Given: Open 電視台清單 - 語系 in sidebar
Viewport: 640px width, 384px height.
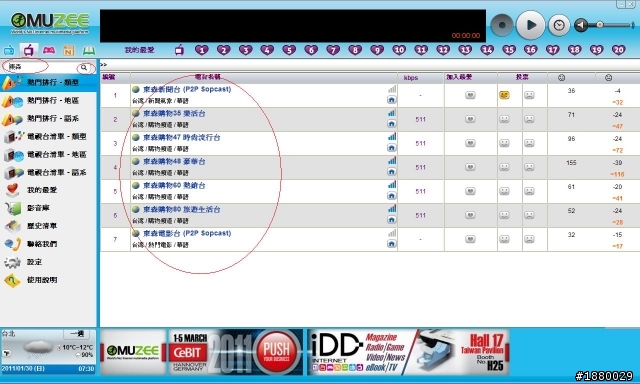Looking at the screenshot, I should pyautogui.click(x=48, y=172).
